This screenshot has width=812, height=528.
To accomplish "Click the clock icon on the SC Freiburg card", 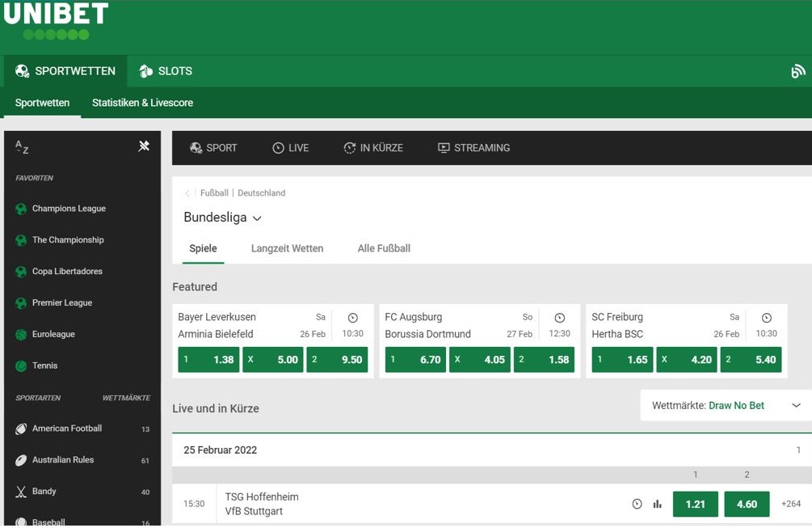I will 767,318.
